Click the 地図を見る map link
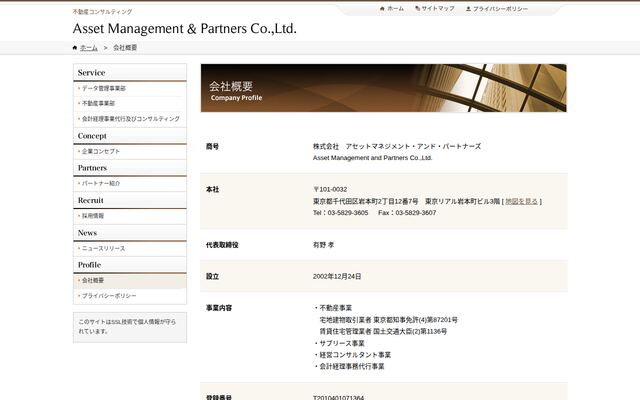The image size is (640, 400). pos(521,201)
